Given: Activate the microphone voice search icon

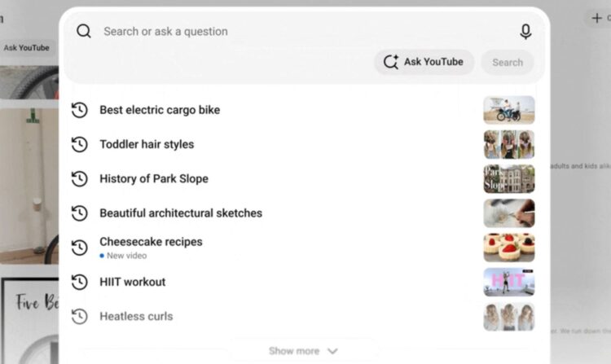Looking at the screenshot, I should [525, 32].
